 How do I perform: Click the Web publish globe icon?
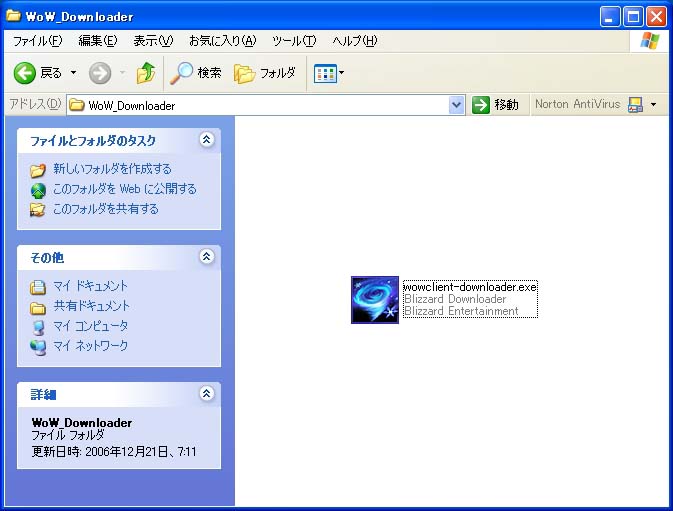pos(38,190)
